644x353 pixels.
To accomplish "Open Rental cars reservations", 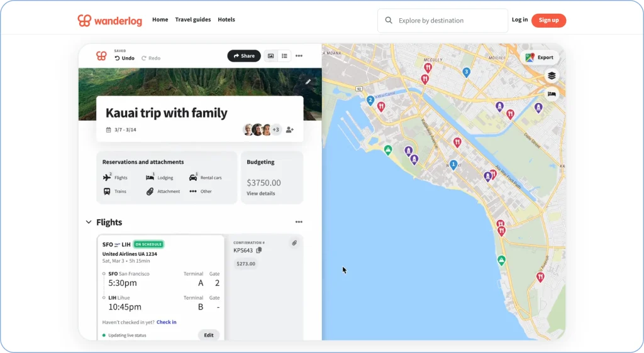I will pos(206,178).
